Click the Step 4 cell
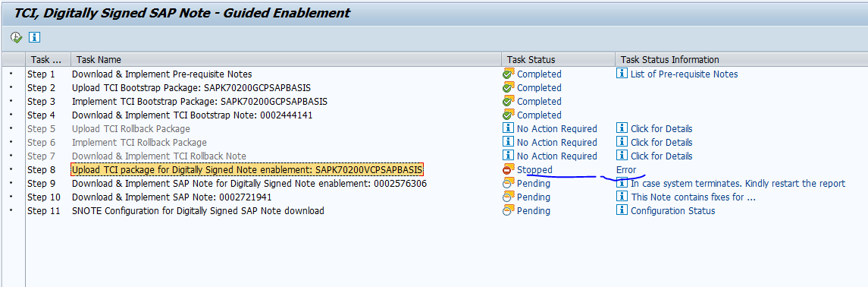This screenshot has width=868, height=287. pos(42,115)
